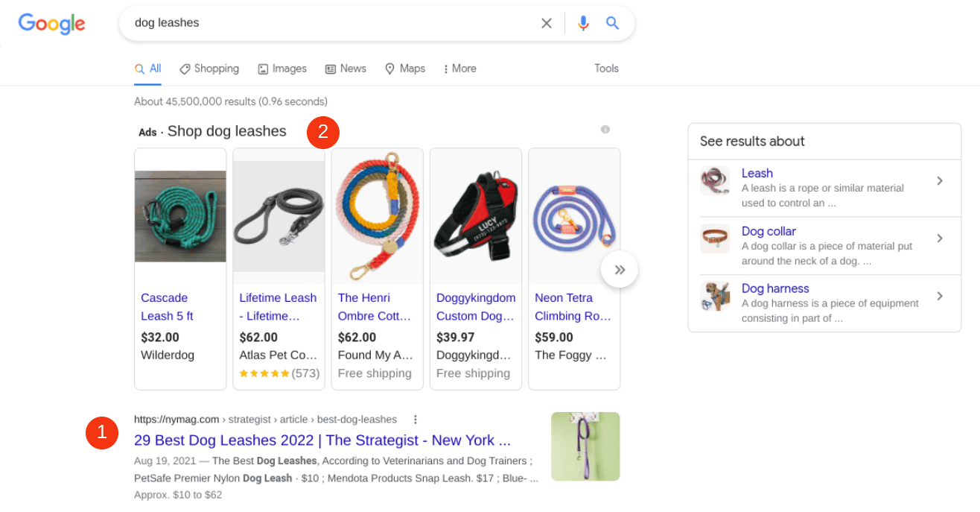Screen dimensions: 980x512
Task: Click the microphone icon to search by voice
Action: click(584, 22)
